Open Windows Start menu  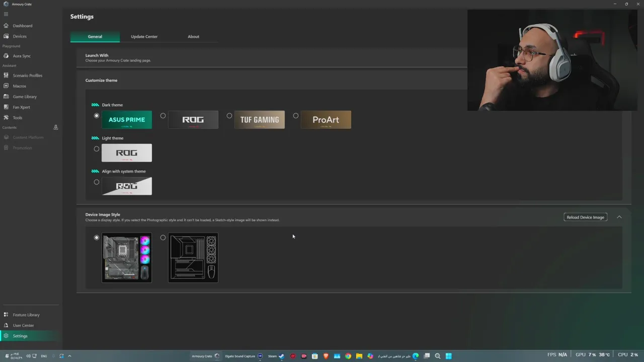tap(449, 356)
